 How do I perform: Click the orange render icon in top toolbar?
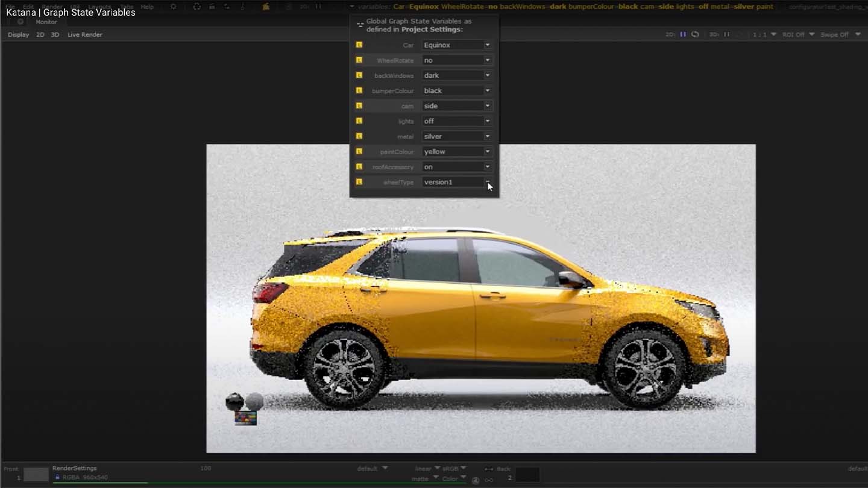click(x=266, y=7)
